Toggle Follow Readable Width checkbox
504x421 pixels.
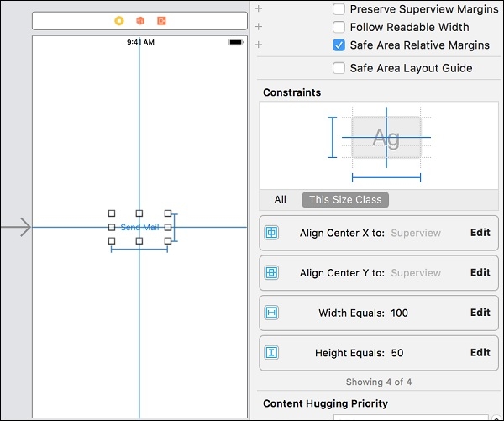339,27
